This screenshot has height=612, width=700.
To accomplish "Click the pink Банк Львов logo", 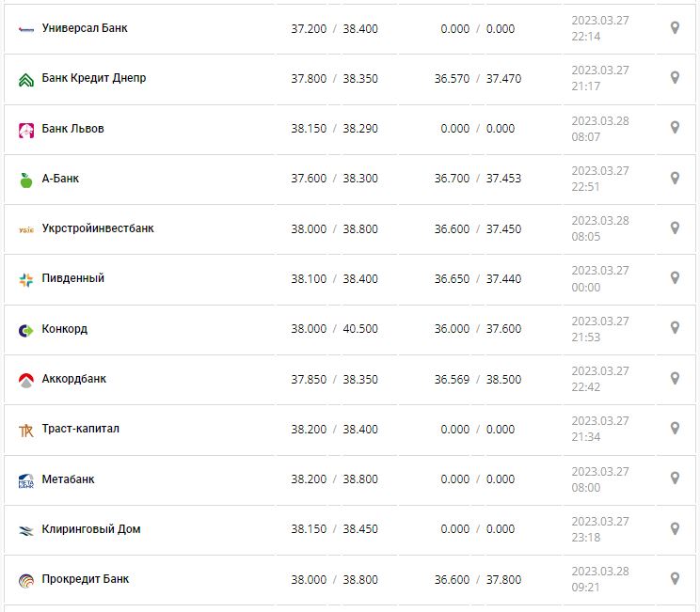I will coord(26,130).
